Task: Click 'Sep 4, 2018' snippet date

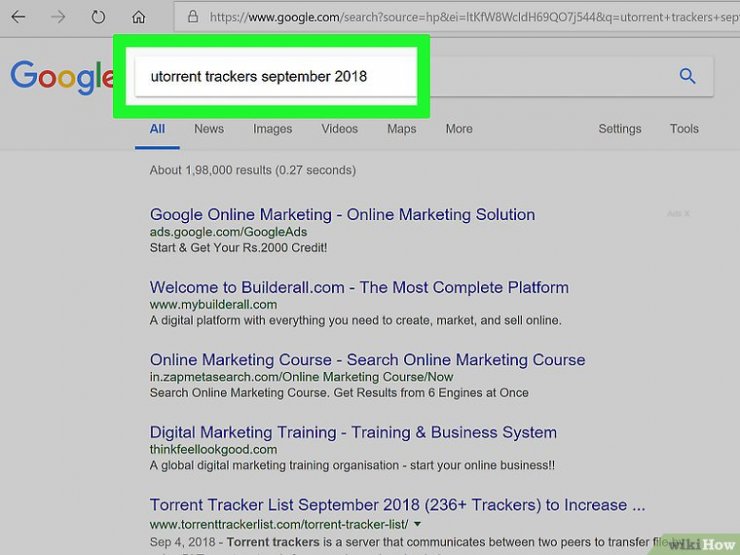Action: [x=182, y=542]
